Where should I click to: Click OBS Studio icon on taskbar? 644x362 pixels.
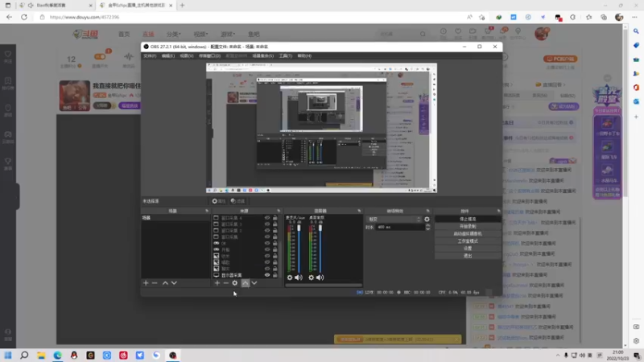[x=173, y=356]
